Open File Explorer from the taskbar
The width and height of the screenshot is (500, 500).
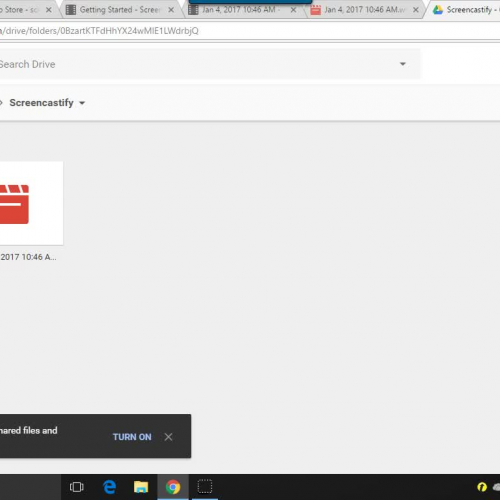[141, 487]
